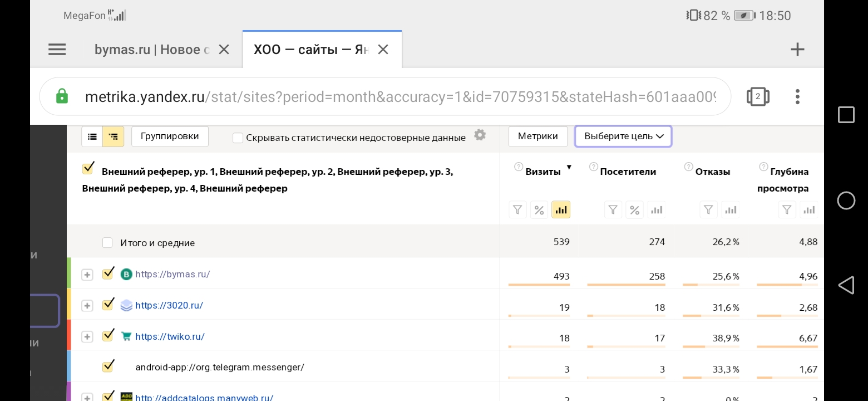This screenshot has height=401, width=868.
Task: Tap the Android recent apps square
Action: coord(846,115)
